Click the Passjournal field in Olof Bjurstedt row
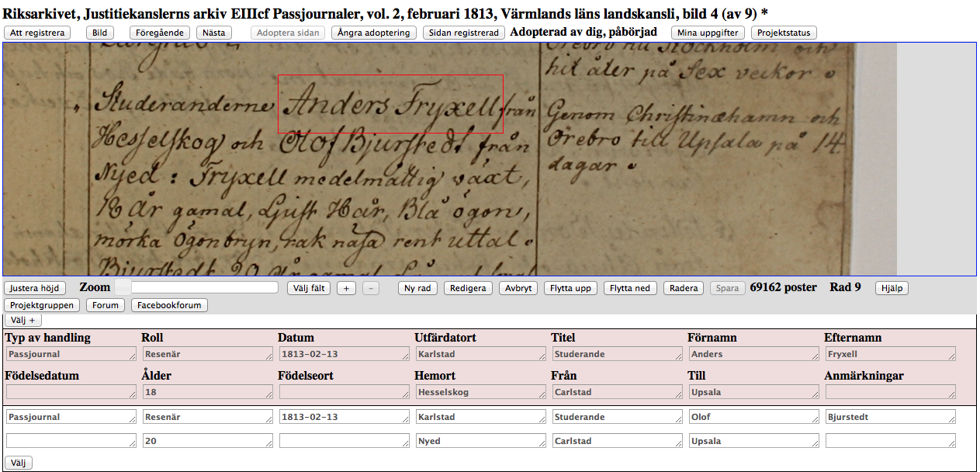Screen dimensions: 980x472 pyautogui.click(x=71, y=417)
